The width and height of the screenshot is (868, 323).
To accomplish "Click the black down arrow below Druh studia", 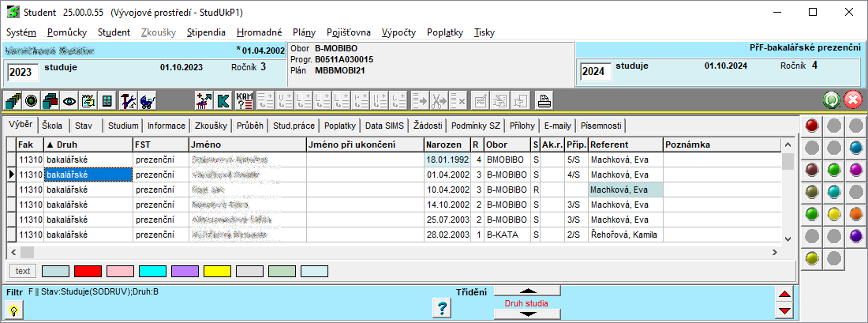I will point(527,314).
